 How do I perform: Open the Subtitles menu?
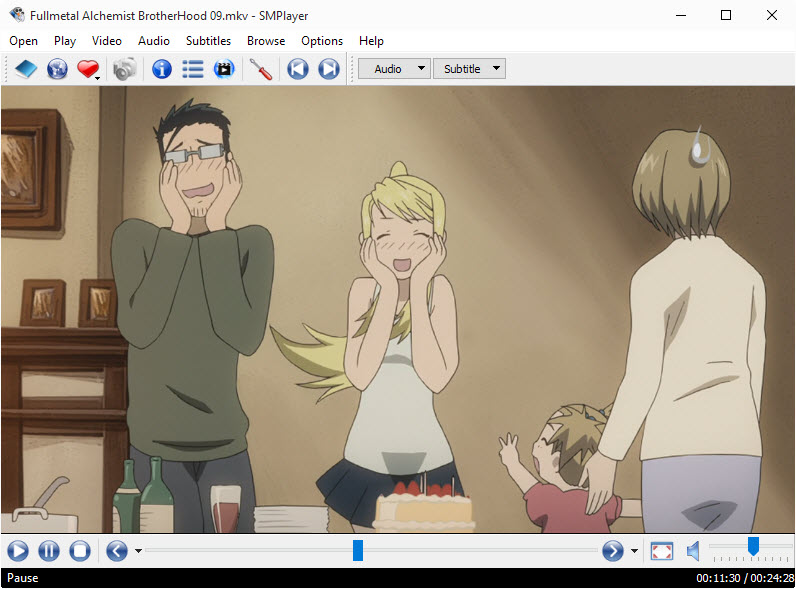click(208, 41)
